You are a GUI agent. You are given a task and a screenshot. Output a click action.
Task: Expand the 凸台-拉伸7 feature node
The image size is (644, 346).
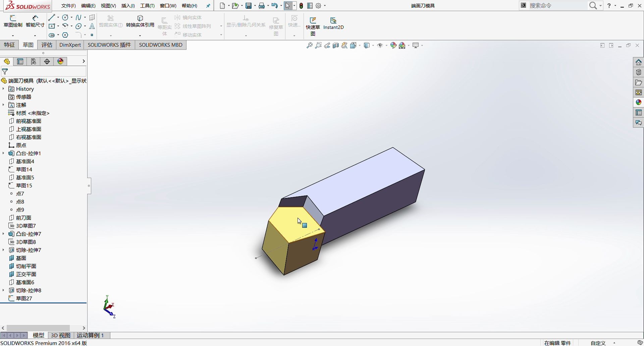coord(3,234)
